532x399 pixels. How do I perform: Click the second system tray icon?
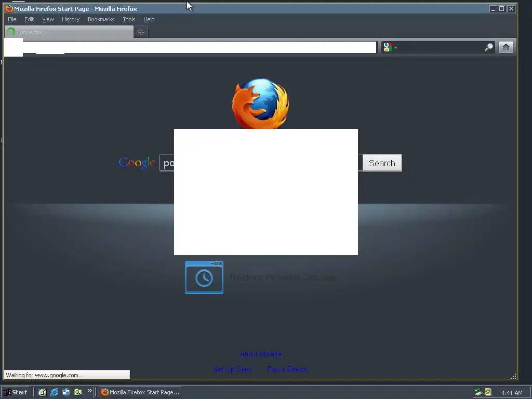point(488,392)
